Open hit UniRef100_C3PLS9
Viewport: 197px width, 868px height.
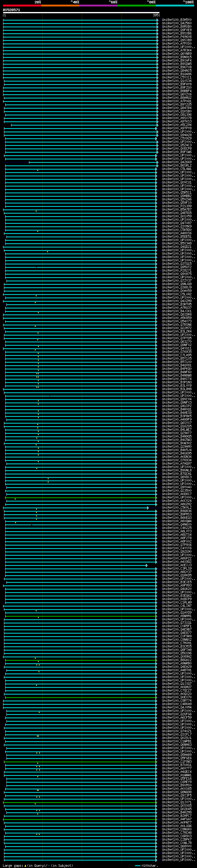[177, 568]
